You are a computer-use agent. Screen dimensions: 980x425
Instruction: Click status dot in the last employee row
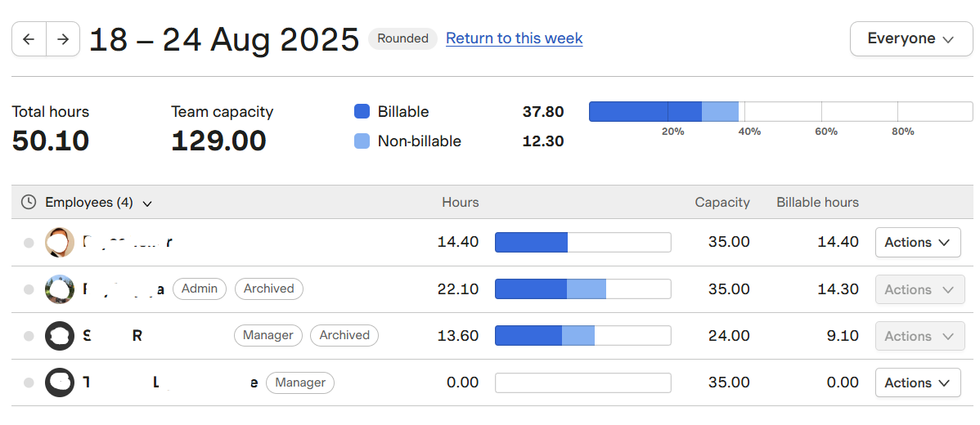click(29, 382)
